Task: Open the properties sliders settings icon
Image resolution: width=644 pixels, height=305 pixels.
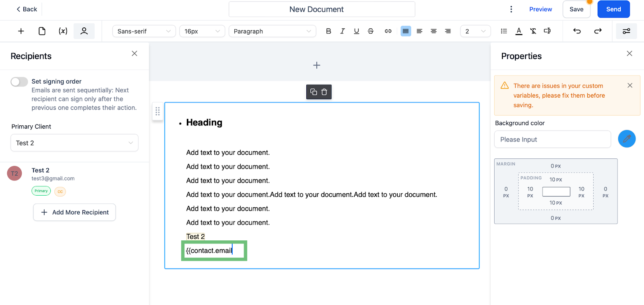Action: [x=626, y=31]
